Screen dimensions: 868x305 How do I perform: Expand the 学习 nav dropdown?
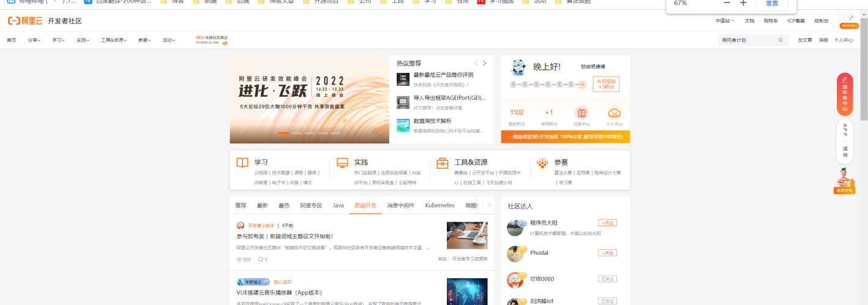pos(59,40)
